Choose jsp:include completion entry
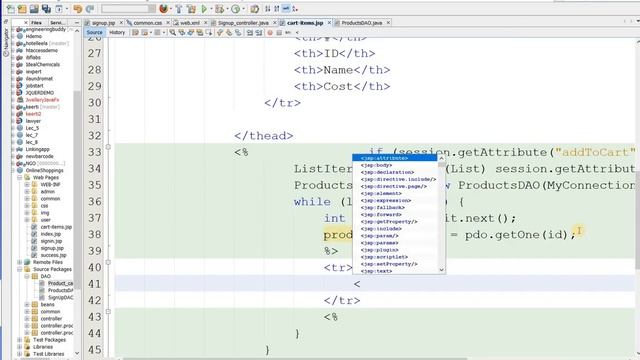This screenshot has width=640, height=360. (395, 229)
